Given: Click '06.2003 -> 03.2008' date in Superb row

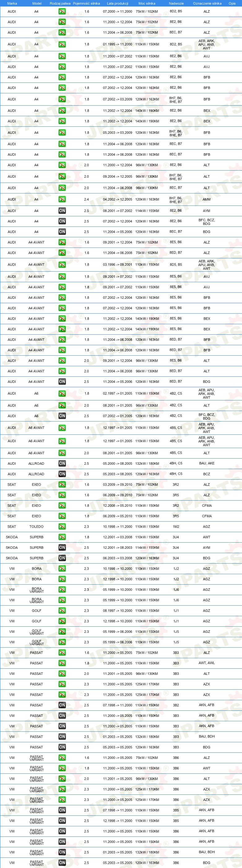Looking at the screenshot, I should [118, 558].
